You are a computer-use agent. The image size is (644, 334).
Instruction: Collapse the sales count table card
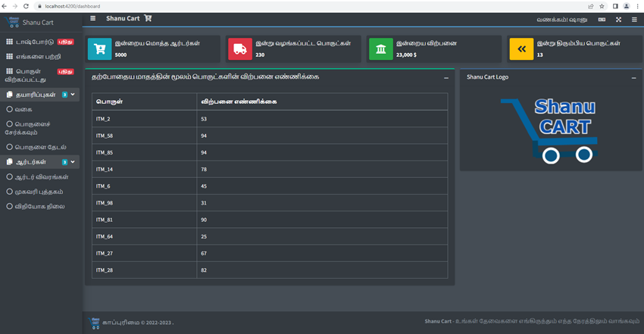[x=446, y=78]
